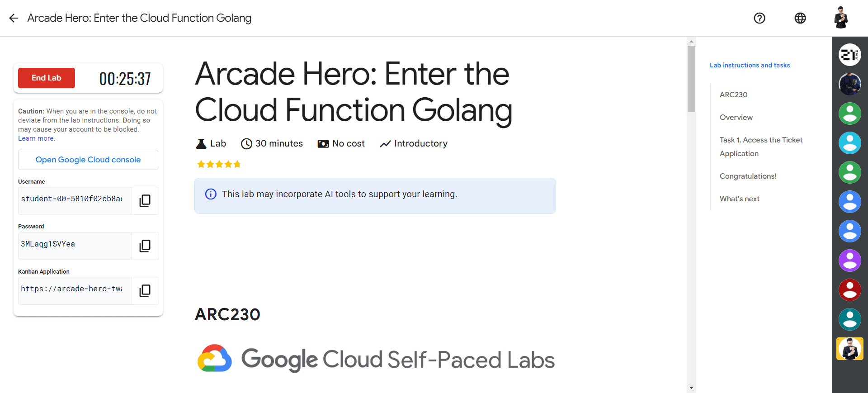Screen dimensions: 868x393
Task: Copy the Password value
Action: 145,246
